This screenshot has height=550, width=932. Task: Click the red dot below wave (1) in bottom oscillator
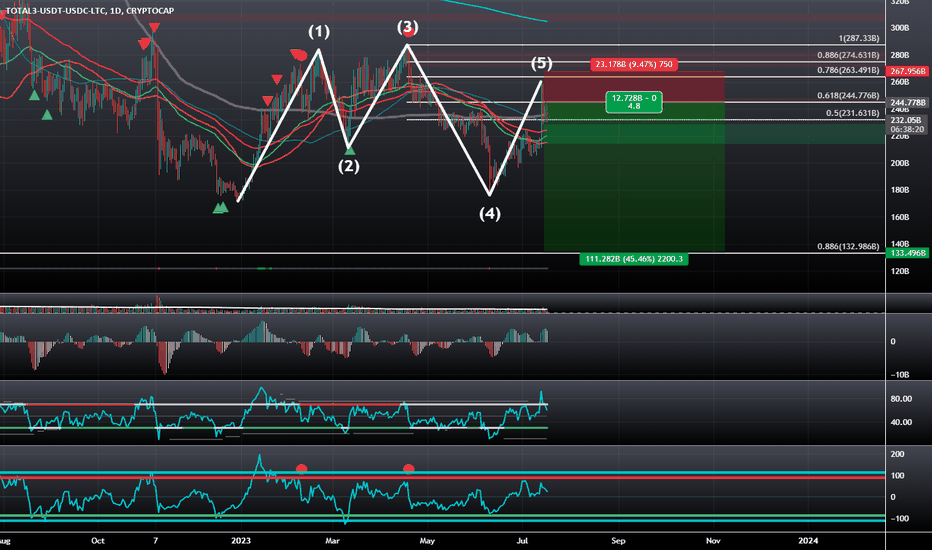tap(301, 469)
